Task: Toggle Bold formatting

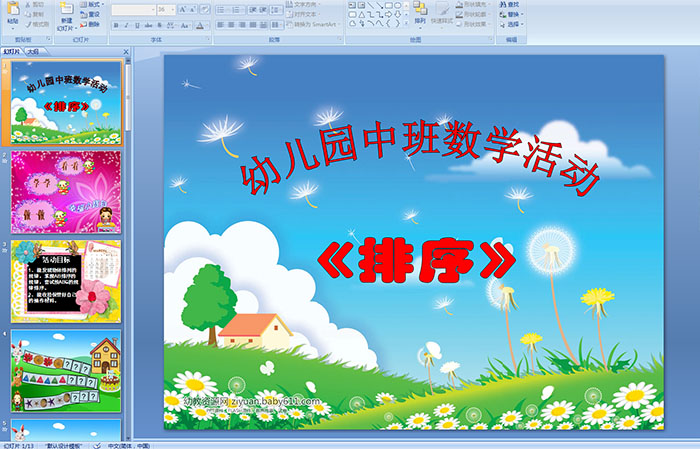Action: [x=116, y=25]
